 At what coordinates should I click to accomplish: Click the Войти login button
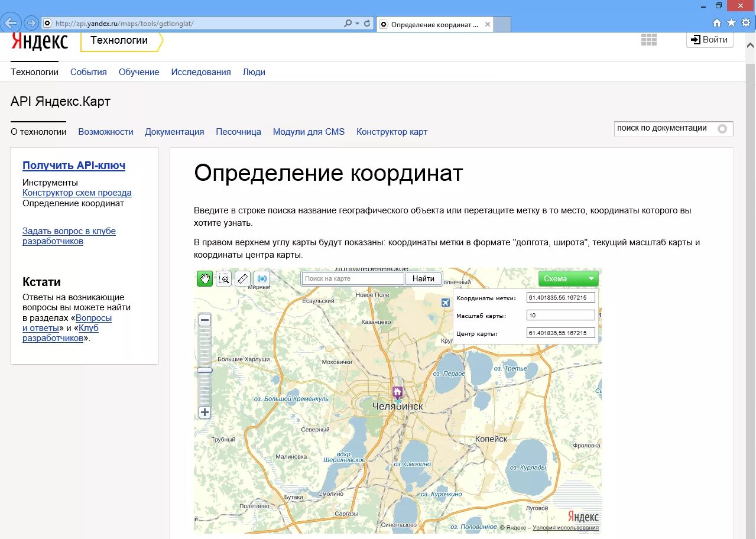[710, 40]
